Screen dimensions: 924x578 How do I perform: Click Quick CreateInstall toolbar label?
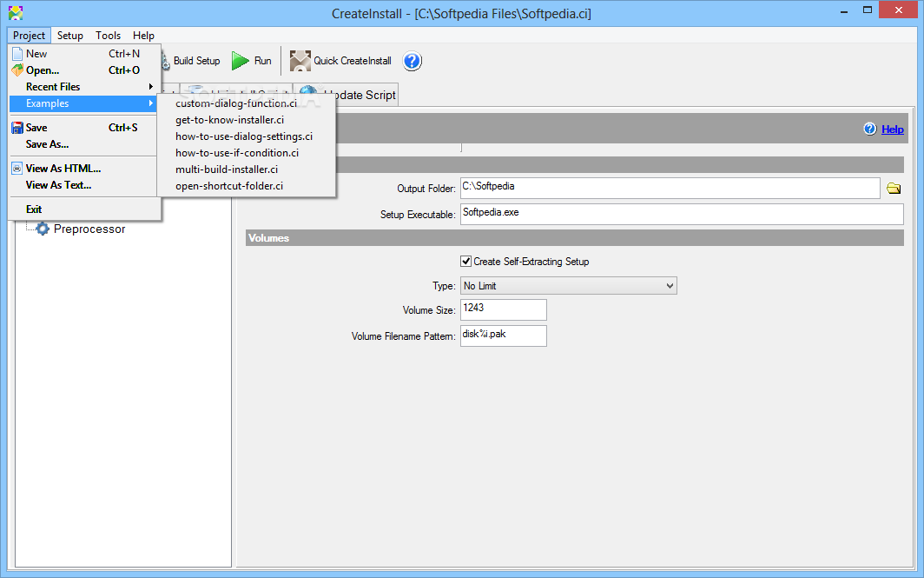353,61
